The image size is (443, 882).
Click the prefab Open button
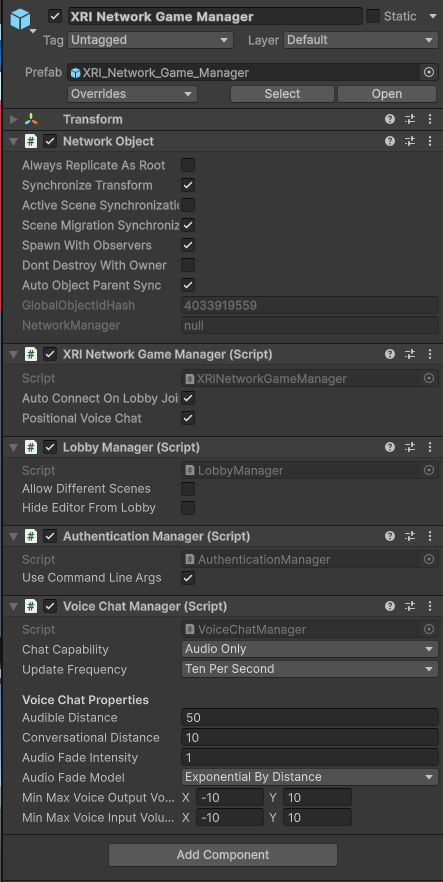coord(387,94)
